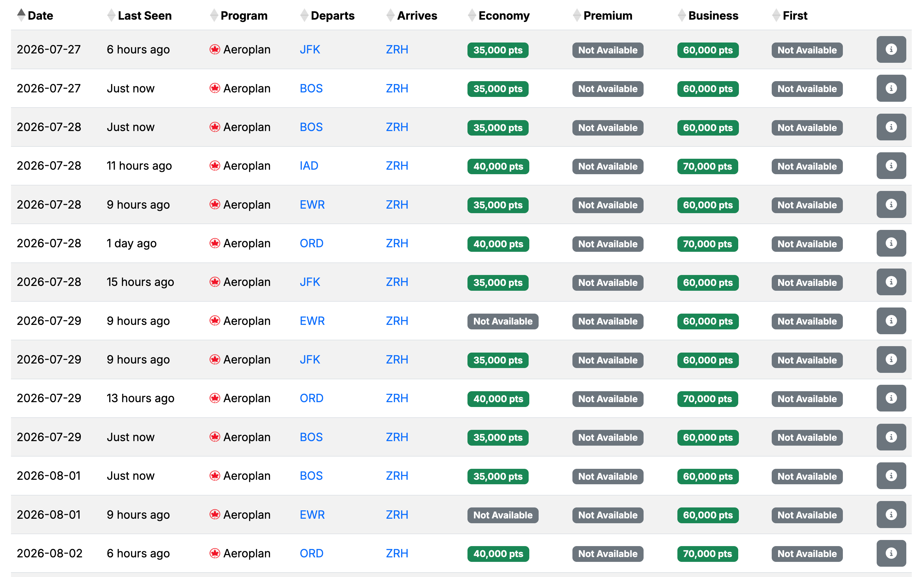Open info for BOS flight on 2026-08-01
Screen dimensions: 924x577
pos(891,476)
